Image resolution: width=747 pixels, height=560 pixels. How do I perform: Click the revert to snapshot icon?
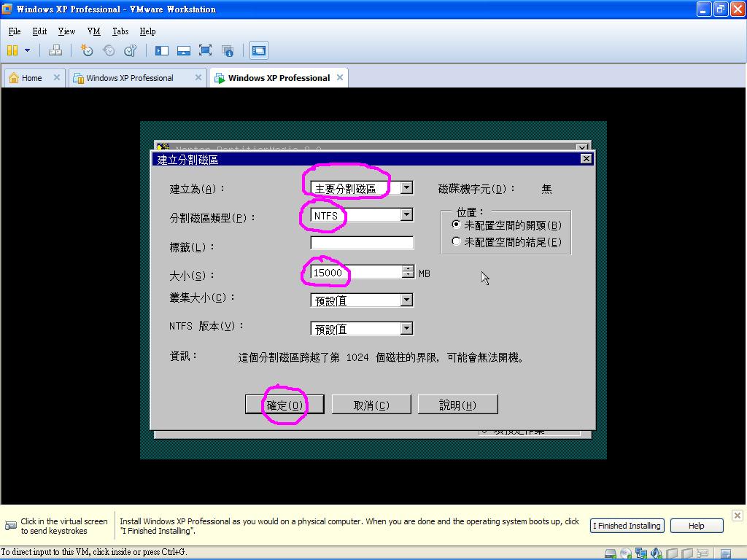(109, 50)
